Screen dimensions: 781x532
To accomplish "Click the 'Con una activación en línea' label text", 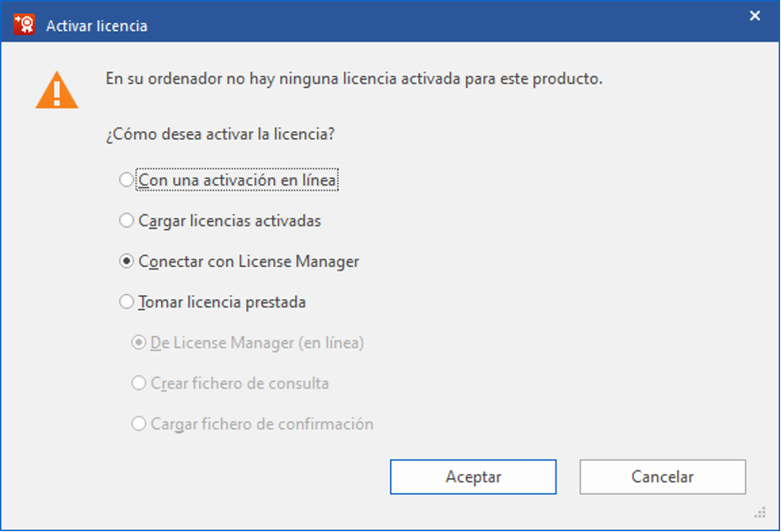I will coord(238,180).
